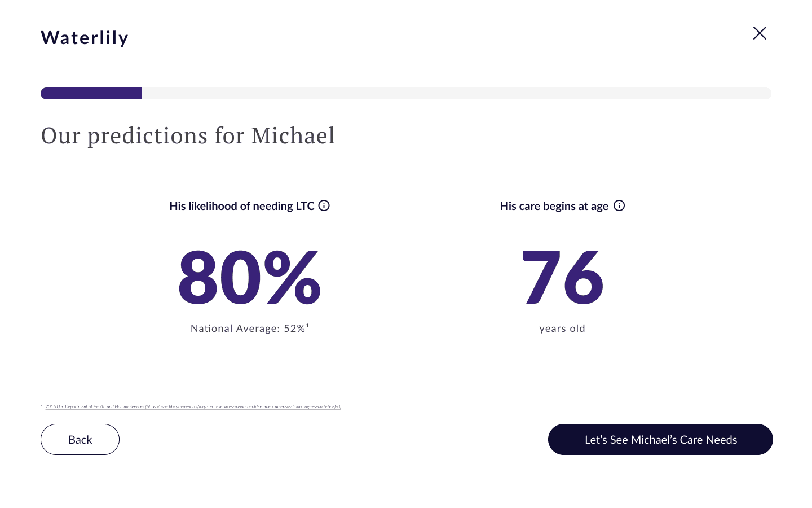Select the National Average: 52% text
The image size is (812, 508).
pyautogui.click(x=248, y=329)
